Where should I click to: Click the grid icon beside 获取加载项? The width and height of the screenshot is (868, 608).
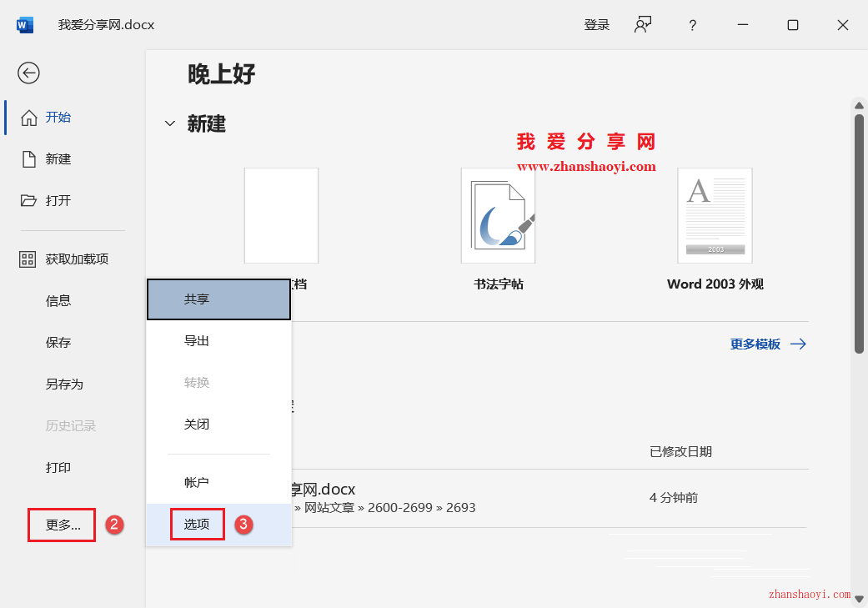coord(28,259)
